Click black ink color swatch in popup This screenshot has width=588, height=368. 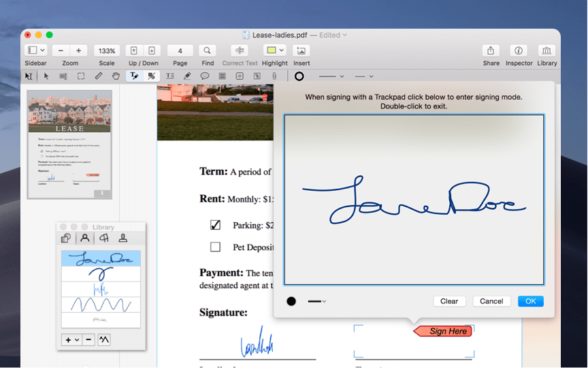[291, 301]
